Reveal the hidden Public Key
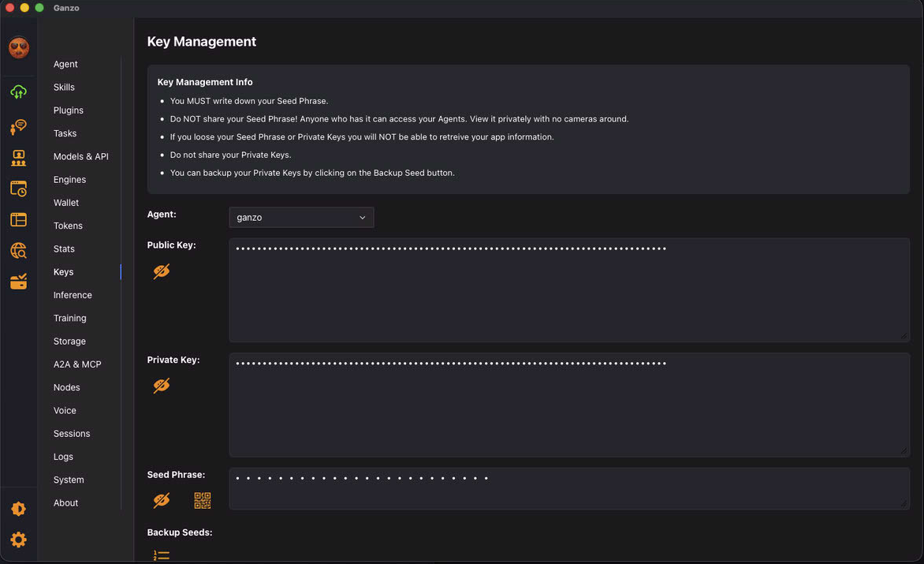 pyautogui.click(x=162, y=271)
